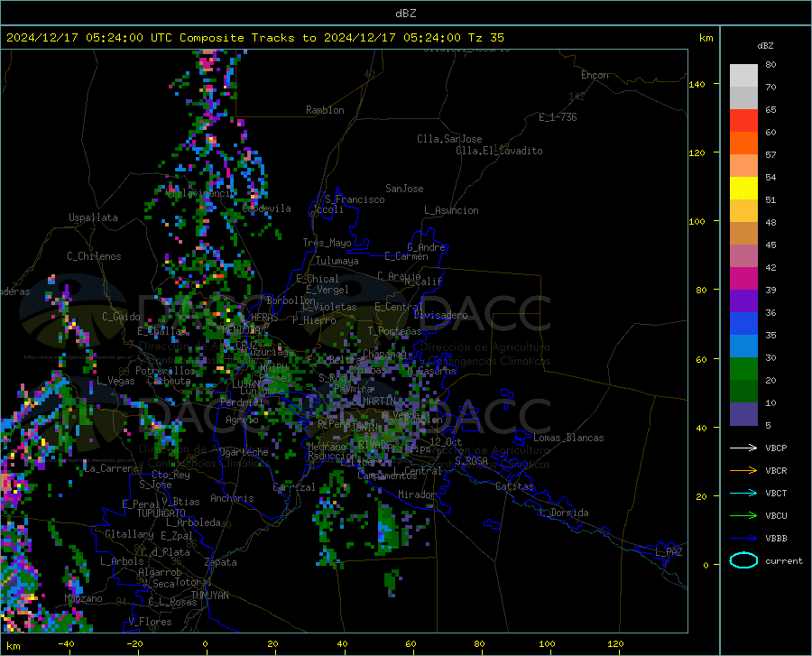This screenshot has height=656, width=812.
Task: Click the orange VBCR arrow legend icon
Action: coord(743,471)
